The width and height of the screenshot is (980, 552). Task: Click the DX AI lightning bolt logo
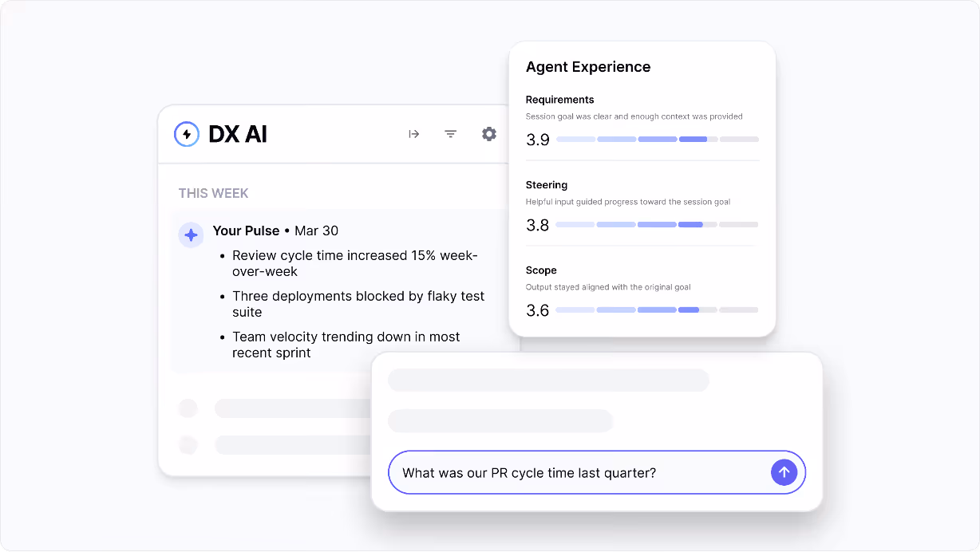(187, 134)
